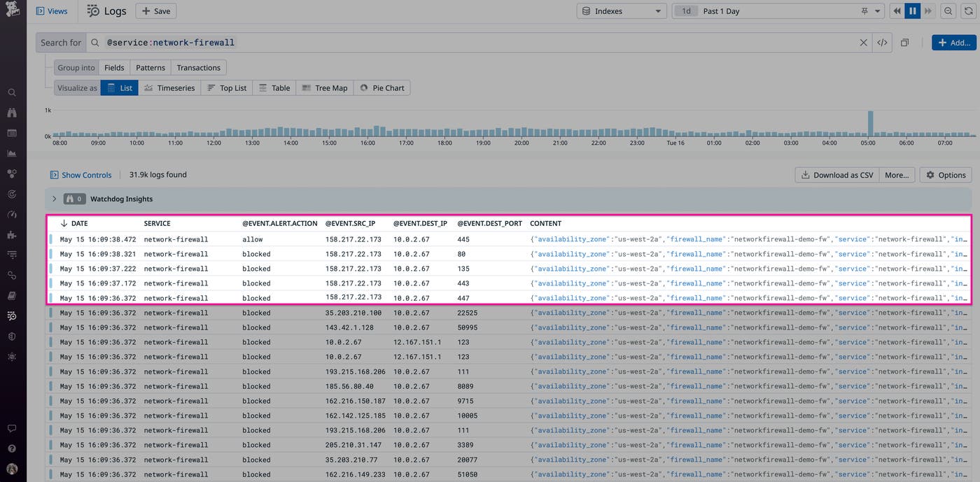Group into Transactions
This screenshot has height=482, width=980.
pyautogui.click(x=198, y=68)
